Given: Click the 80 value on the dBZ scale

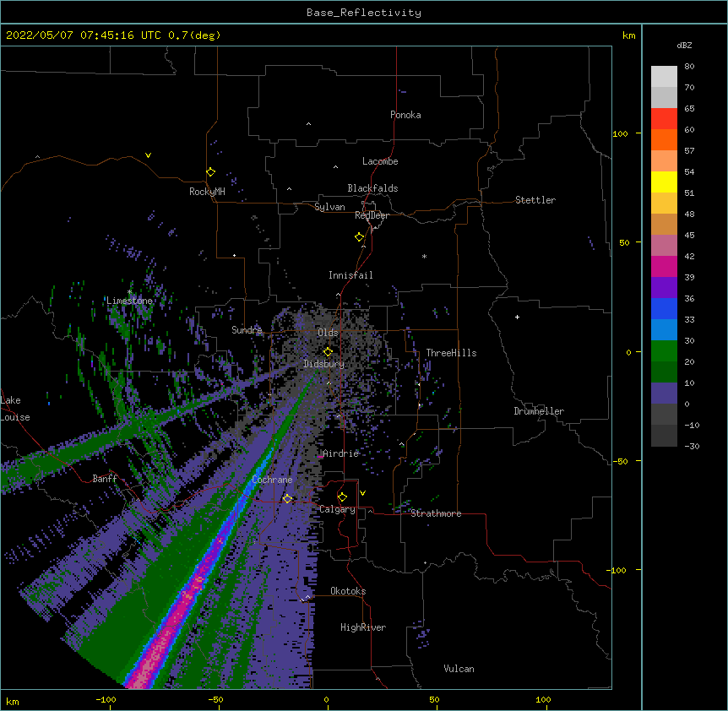Looking at the screenshot, I should click(x=689, y=67).
